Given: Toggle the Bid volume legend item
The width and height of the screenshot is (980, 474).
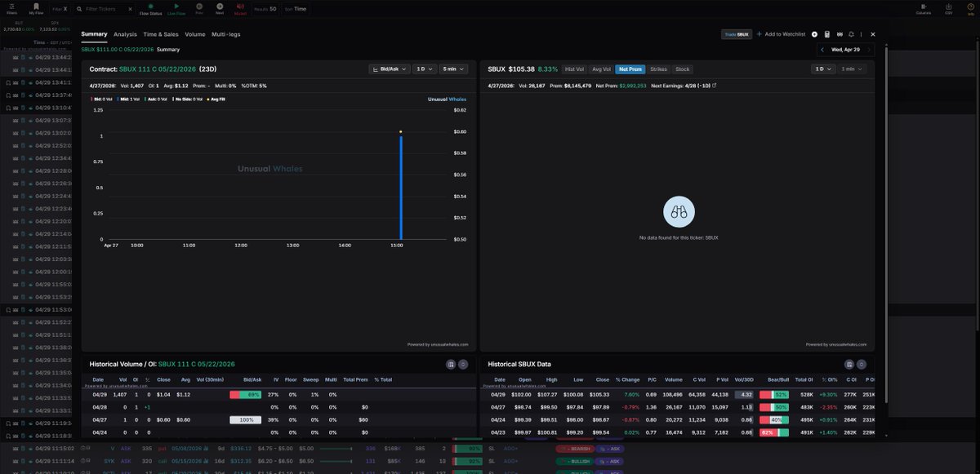Looking at the screenshot, I should pos(101,99).
